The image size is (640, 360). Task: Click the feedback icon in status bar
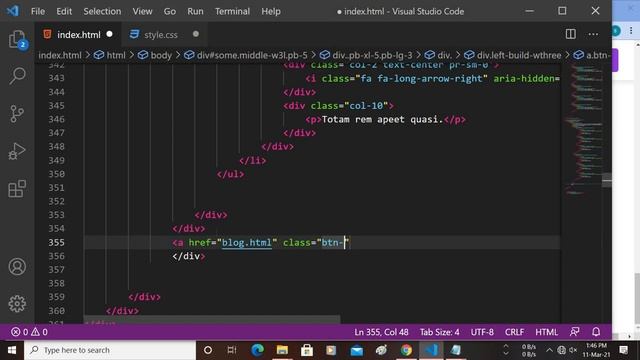(x=575, y=332)
